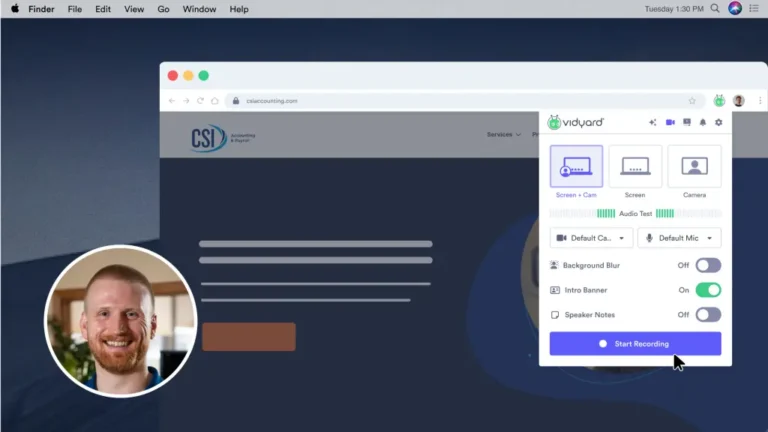This screenshot has height=432, width=768.
Task: Click the Speaker Notes label
Action: click(x=590, y=314)
